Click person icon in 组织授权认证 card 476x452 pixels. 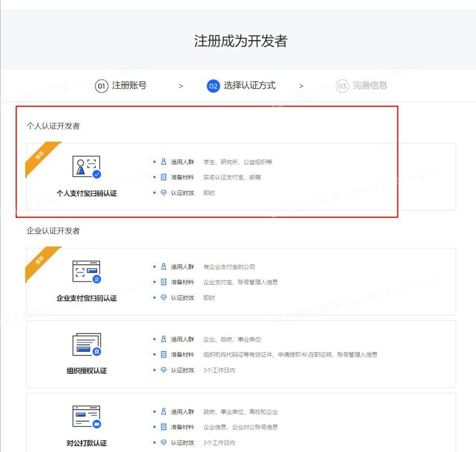click(163, 339)
